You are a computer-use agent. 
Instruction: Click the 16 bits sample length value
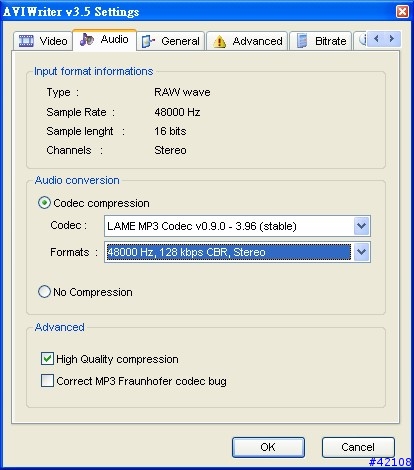click(170, 131)
